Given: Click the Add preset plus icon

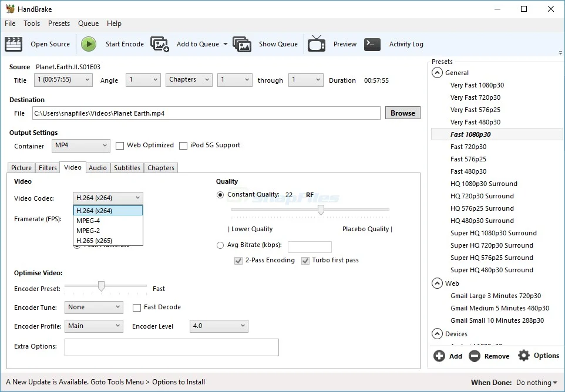Looking at the screenshot, I should coord(439,356).
